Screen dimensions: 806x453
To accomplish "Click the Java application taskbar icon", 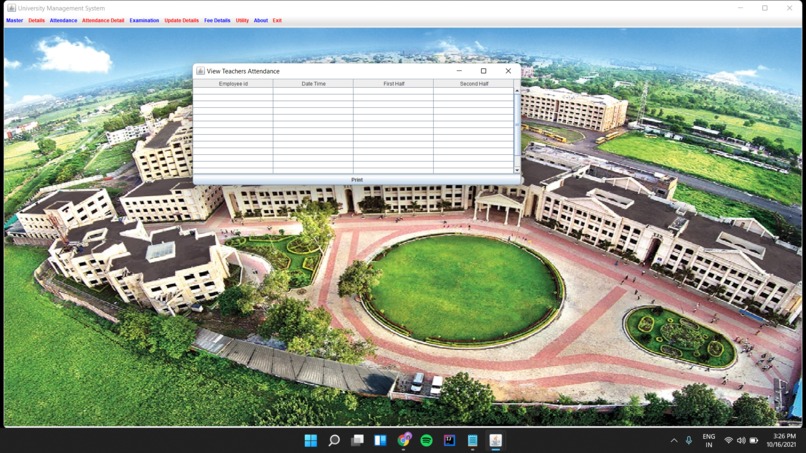I will pyautogui.click(x=496, y=440).
